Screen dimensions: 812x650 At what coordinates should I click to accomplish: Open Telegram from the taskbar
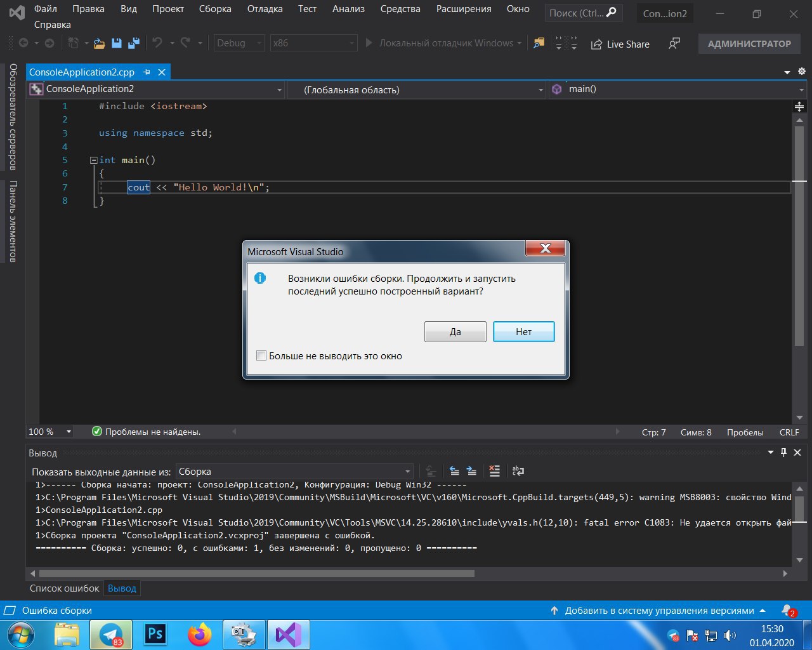point(111,634)
